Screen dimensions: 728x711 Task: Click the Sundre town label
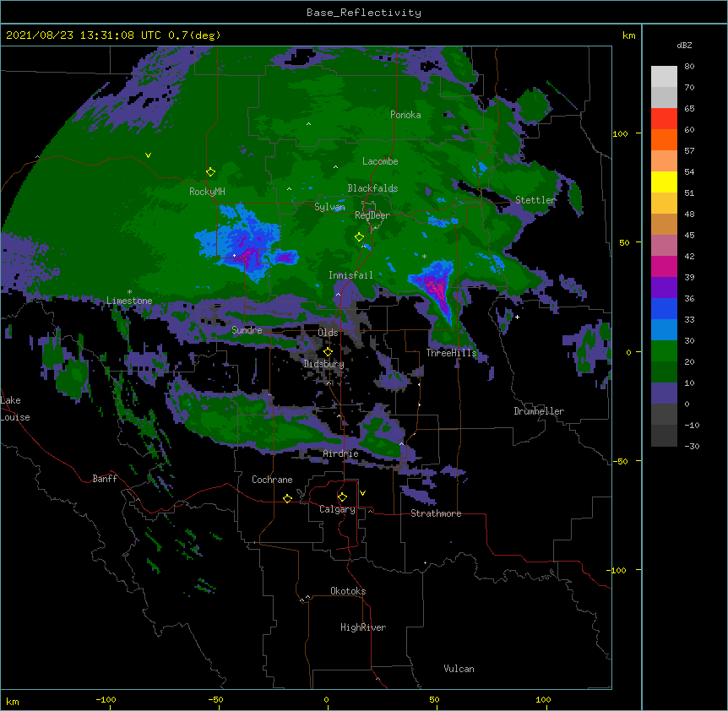click(247, 330)
